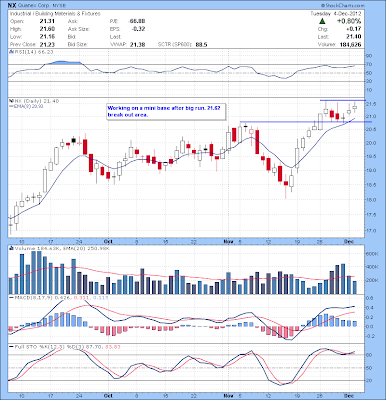
Task: Click the MACD(8,17,9) indicator label
Action: coord(61,297)
